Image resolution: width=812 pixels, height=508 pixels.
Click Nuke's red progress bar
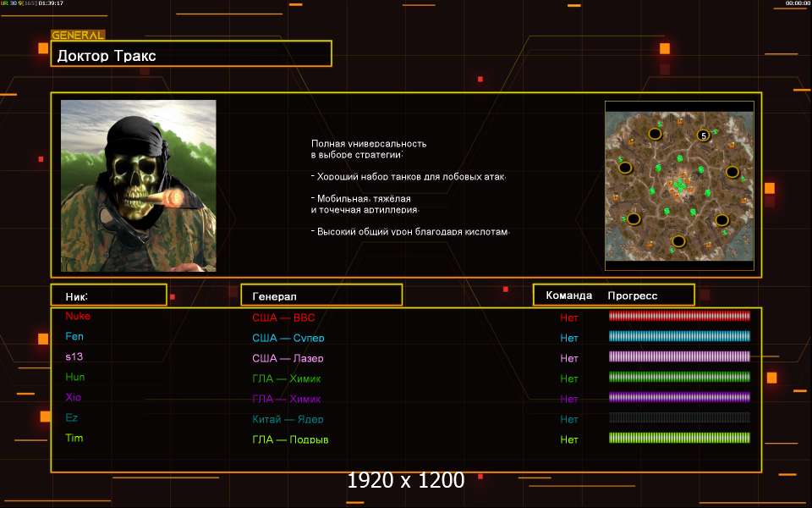click(x=679, y=316)
